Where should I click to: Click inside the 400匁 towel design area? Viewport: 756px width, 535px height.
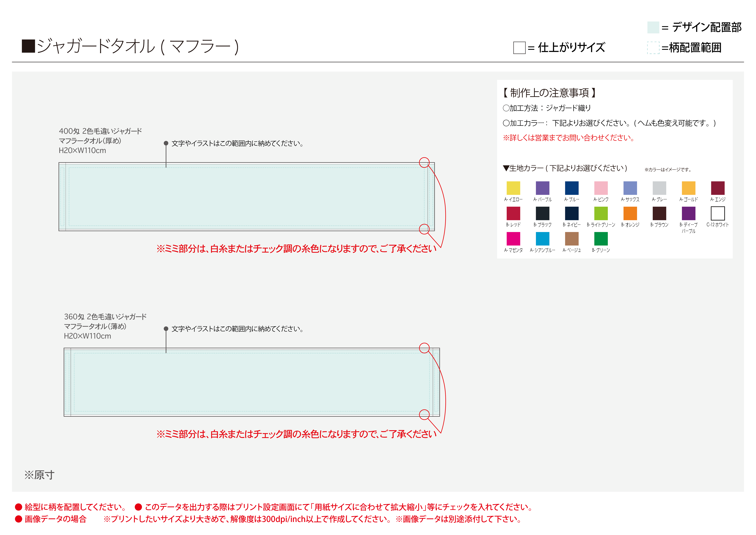[x=247, y=197]
